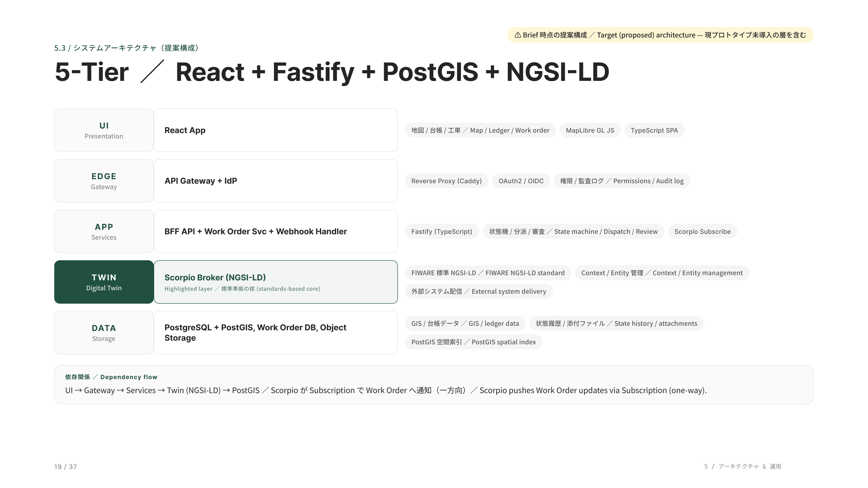The width and height of the screenshot is (868, 488).
Task: Select the TypeScript SPA chip
Action: [654, 130]
